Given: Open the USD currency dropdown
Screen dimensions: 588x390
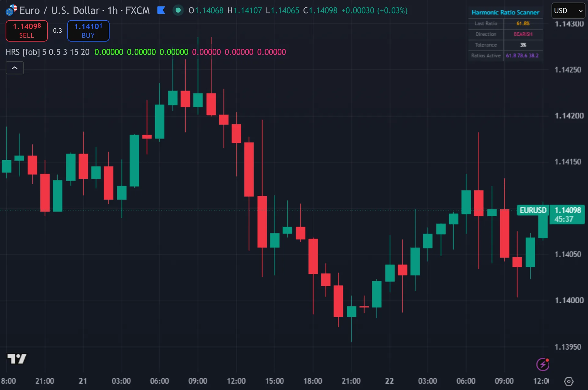Looking at the screenshot, I should (568, 11).
